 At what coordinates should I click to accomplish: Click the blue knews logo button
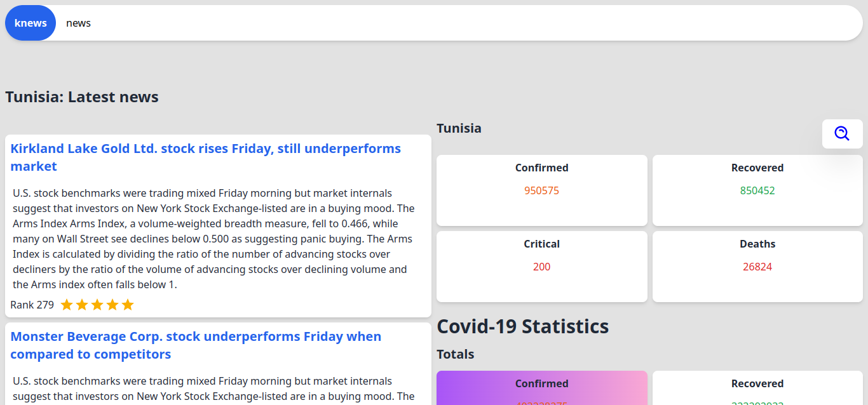[31, 23]
